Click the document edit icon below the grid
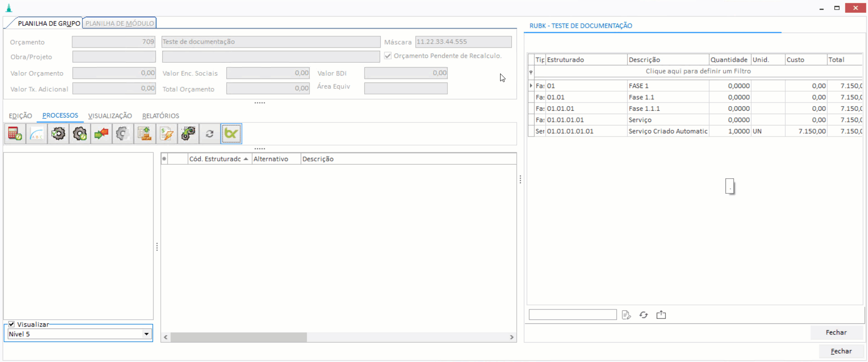Viewport: 868px width, 362px height. 626,315
